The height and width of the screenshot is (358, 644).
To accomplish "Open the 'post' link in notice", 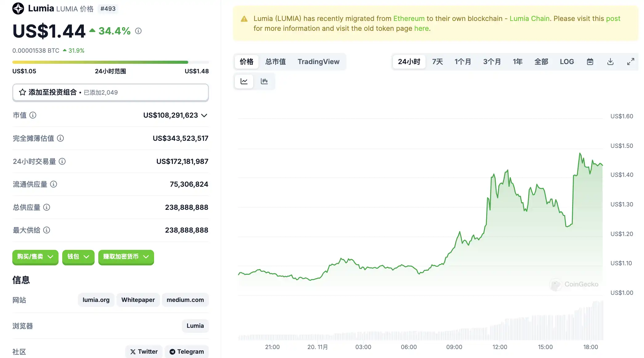I will (x=613, y=19).
